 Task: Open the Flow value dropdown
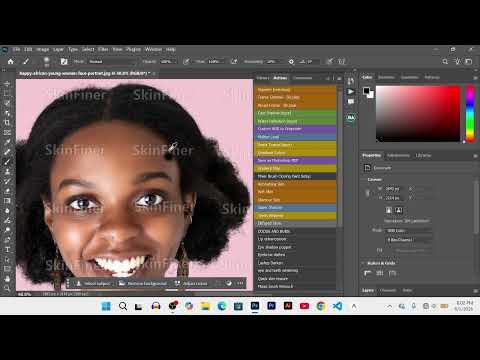[x=215, y=61]
